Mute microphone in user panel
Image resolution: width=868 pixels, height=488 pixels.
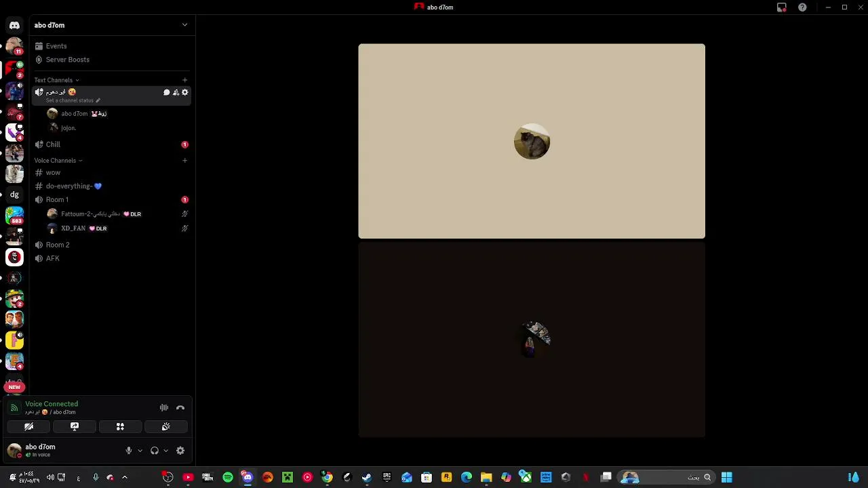(x=129, y=450)
